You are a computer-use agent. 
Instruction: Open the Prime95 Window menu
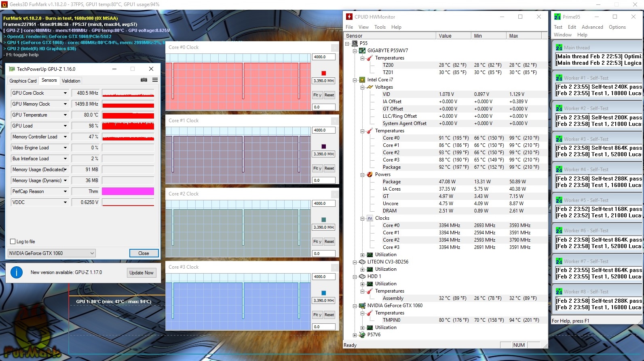(563, 35)
